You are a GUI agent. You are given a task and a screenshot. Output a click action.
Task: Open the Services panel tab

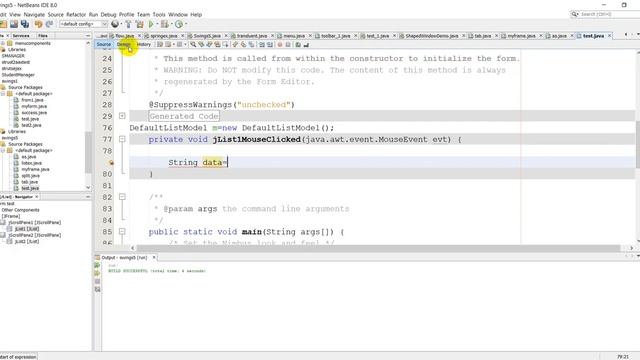point(20,36)
